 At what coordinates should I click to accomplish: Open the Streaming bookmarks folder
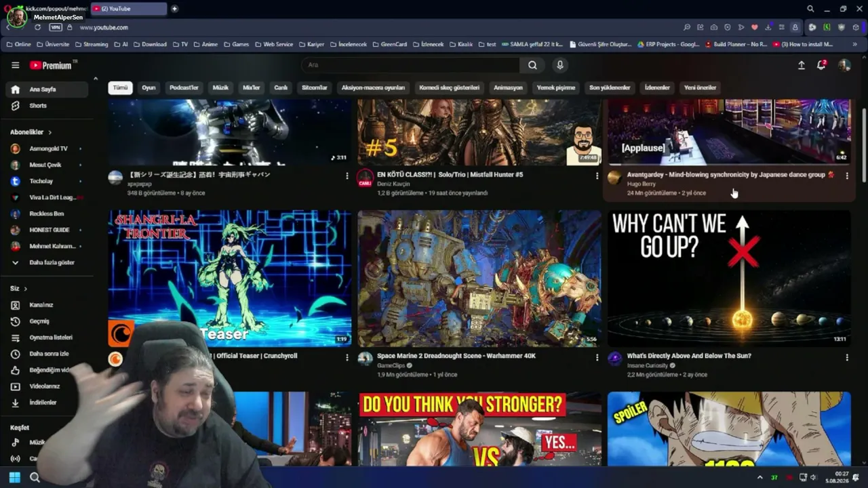(91, 44)
